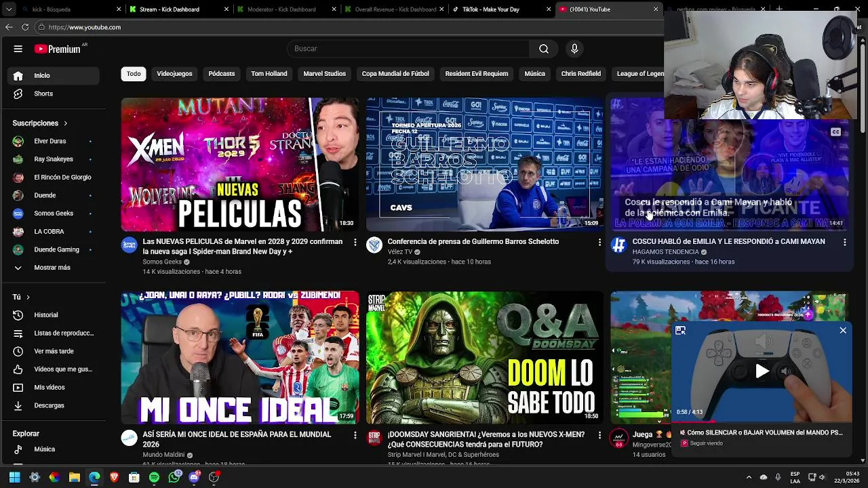Select the Música filter chip

[x=534, y=74]
